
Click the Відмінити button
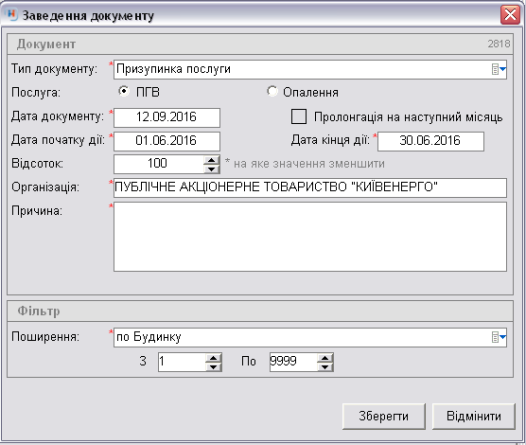[x=473, y=416]
